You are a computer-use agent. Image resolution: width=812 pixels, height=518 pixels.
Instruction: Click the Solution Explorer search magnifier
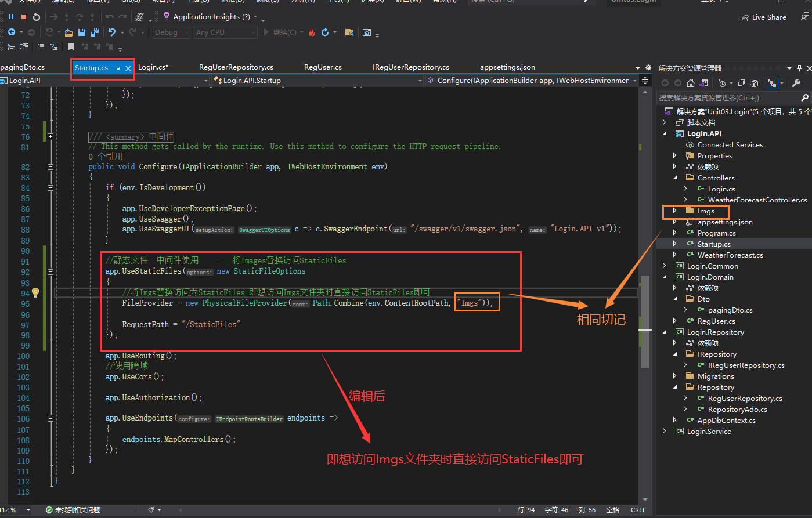[804, 98]
